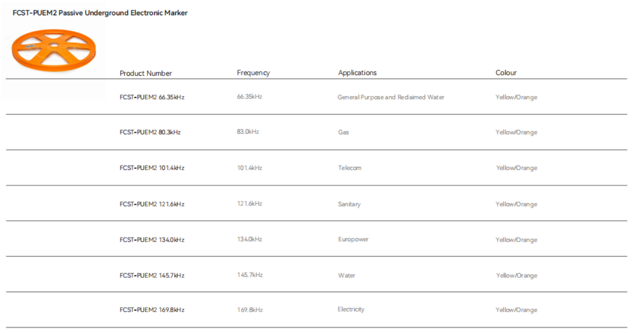The width and height of the screenshot is (644, 333).
Task: Select product number FCST-PUEM2 80.3kHz
Action: 150,132
